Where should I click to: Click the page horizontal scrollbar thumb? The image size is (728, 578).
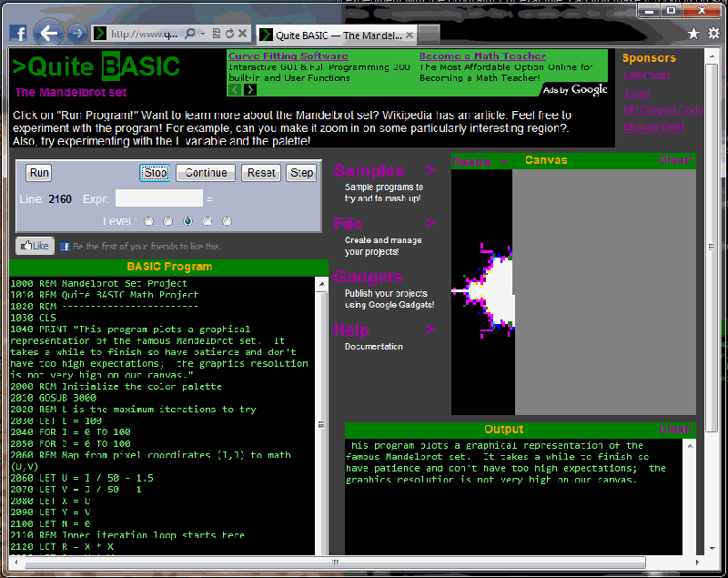335,562
